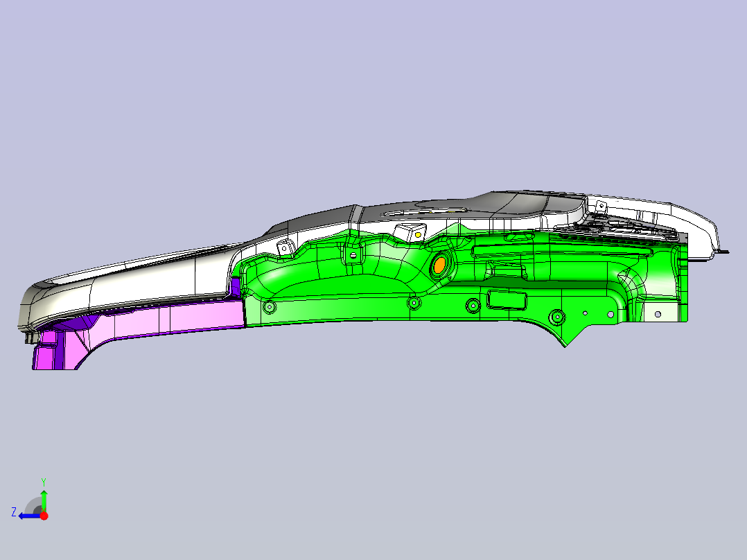The height and width of the screenshot is (560, 747).
Task: Select the white bracket tab with hole above grille
Action: pyautogui.click(x=601, y=207)
